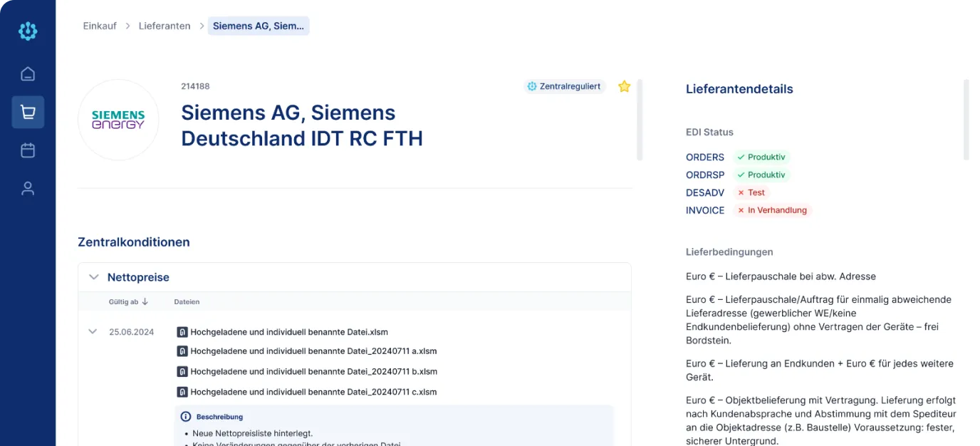Click the scrollbar beside Lieferantendetails

point(966,120)
